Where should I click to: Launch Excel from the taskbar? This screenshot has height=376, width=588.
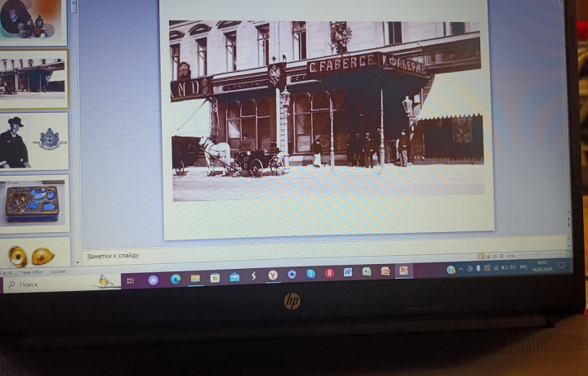tap(367, 271)
